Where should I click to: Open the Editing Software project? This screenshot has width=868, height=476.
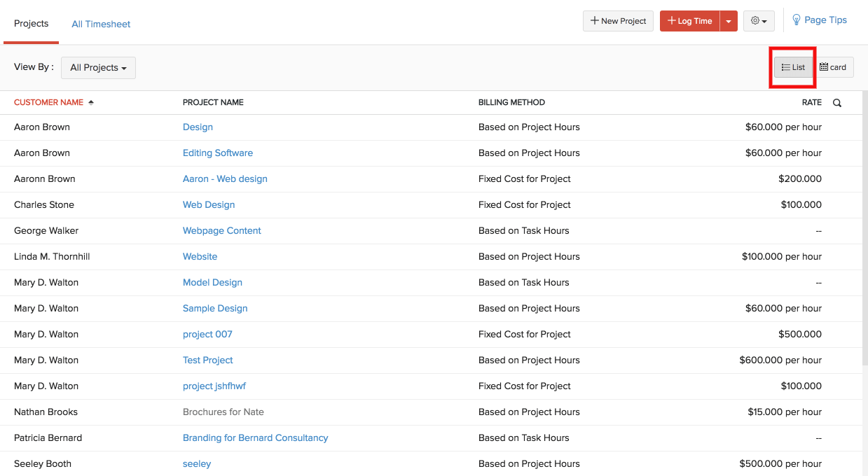pyautogui.click(x=217, y=153)
